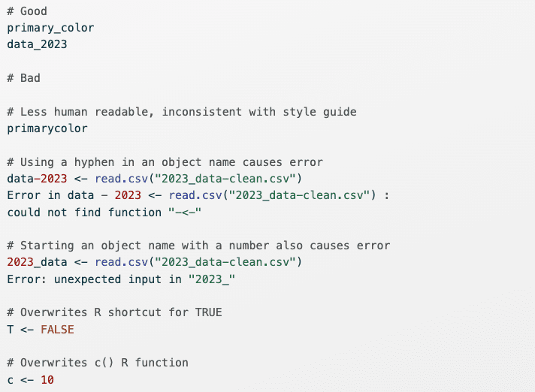The image size is (535, 392).
Task: Click the FALSE keyword
Action: [x=57, y=329]
